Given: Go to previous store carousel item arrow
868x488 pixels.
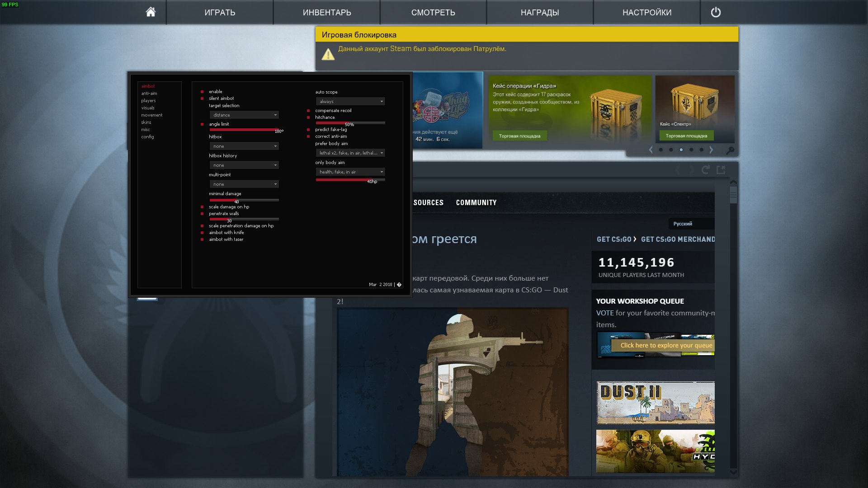Looking at the screenshot, I should coord(651,150).
